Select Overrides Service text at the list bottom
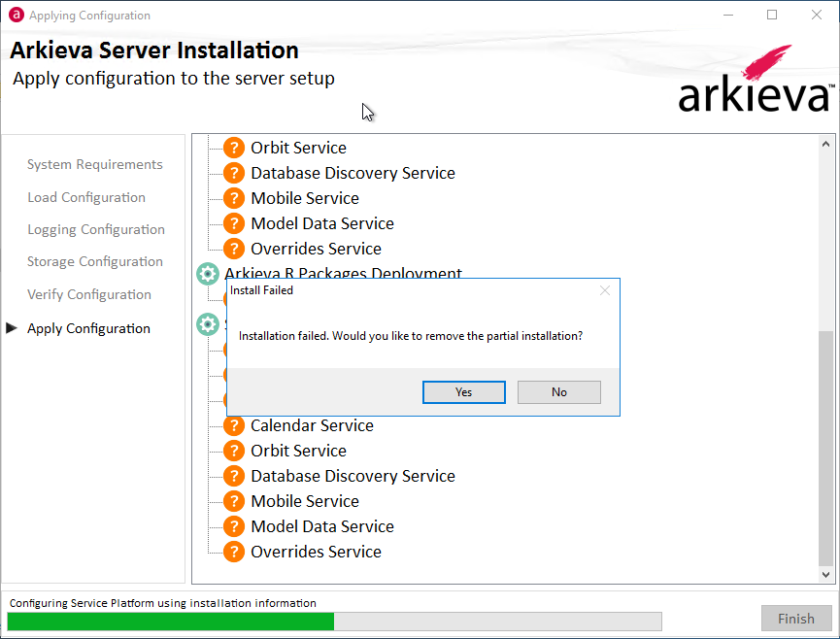Viewport: 840px width, 639px height. (x=316, y=552)
